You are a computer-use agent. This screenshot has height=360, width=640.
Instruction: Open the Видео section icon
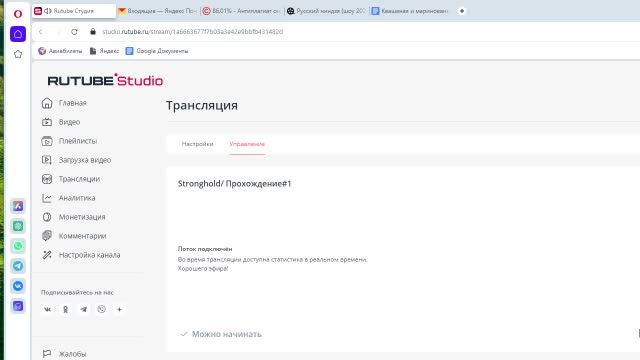pos(47,122)
